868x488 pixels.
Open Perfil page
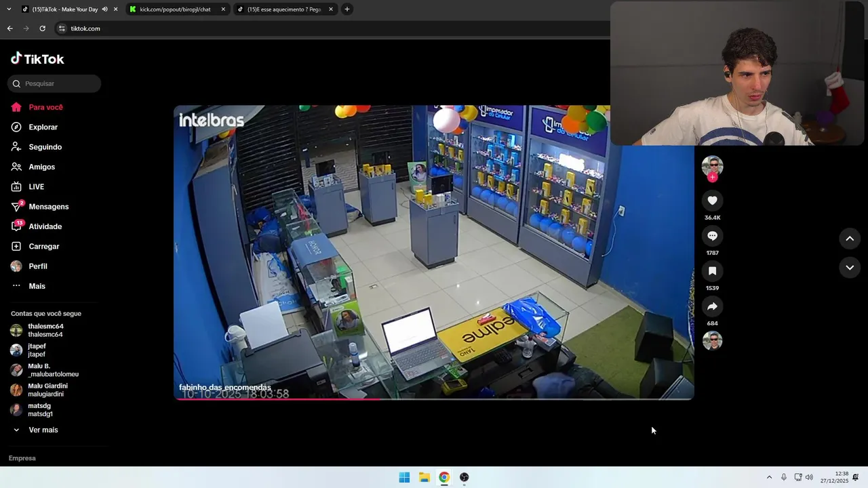tap(29, 266)
